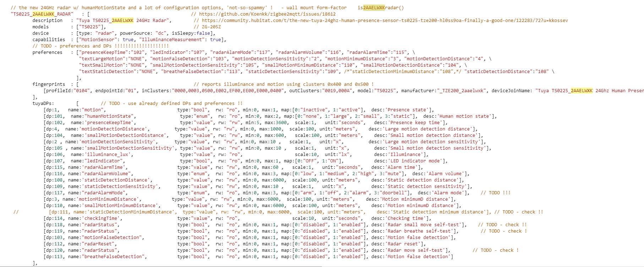
Task: Click name:'staticDetectionDistance' on dp:108 line
Action: [109, 180]
